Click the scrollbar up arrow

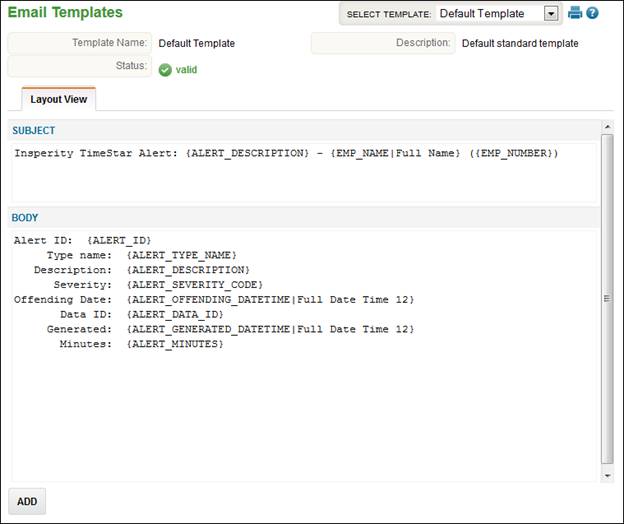607,127
